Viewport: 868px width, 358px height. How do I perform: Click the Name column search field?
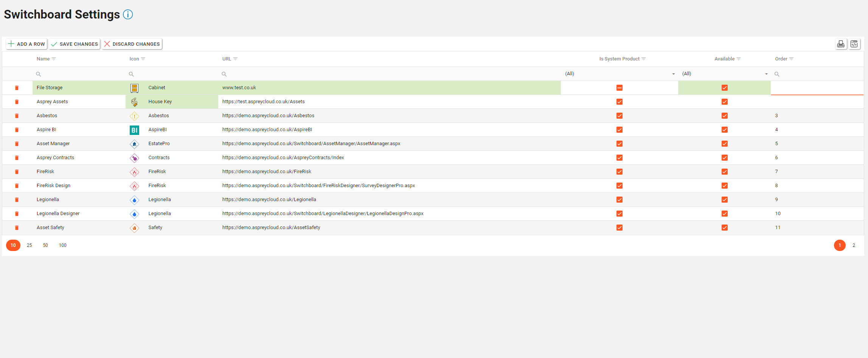coord(79,74)
